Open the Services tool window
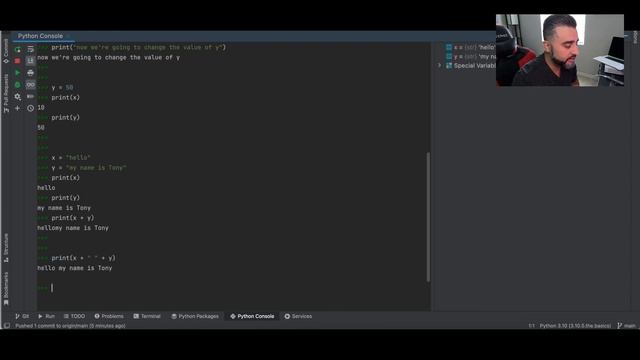 [x=298, y=316]
